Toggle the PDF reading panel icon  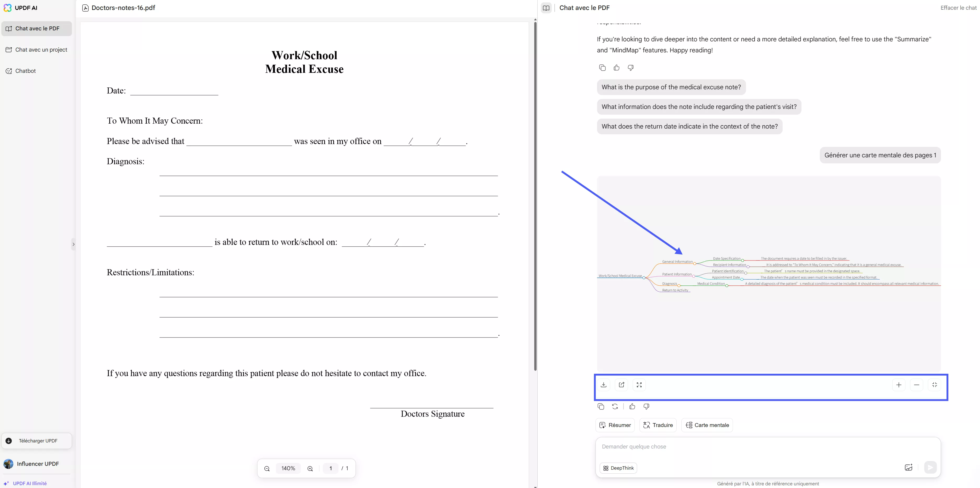[546, 8]
